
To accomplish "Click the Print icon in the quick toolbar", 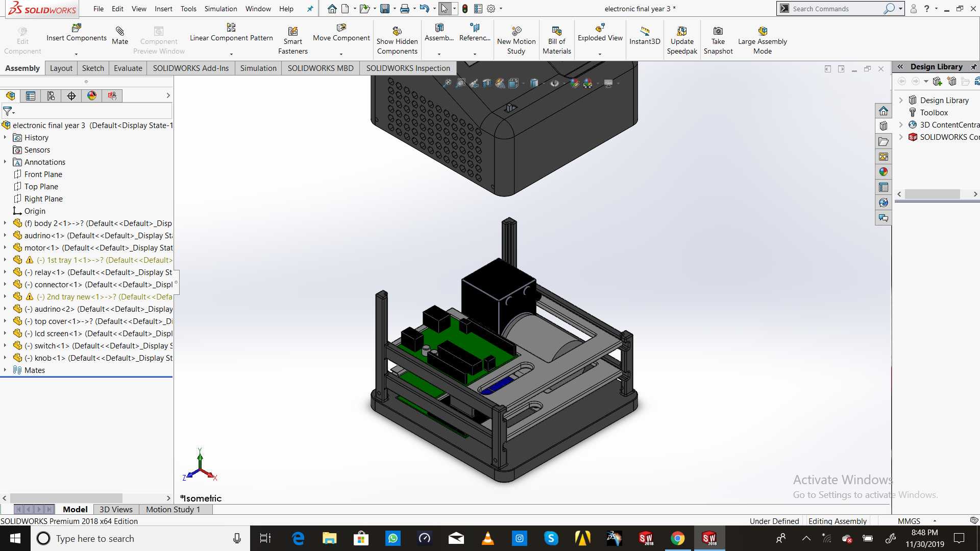I will [x=405, y=9].
